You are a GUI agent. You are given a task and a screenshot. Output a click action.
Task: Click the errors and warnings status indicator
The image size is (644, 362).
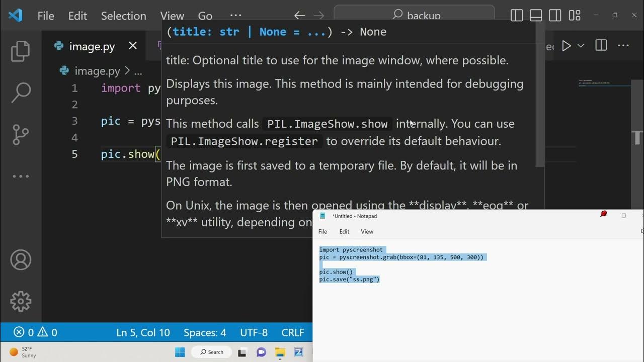[x=35, y=333]
